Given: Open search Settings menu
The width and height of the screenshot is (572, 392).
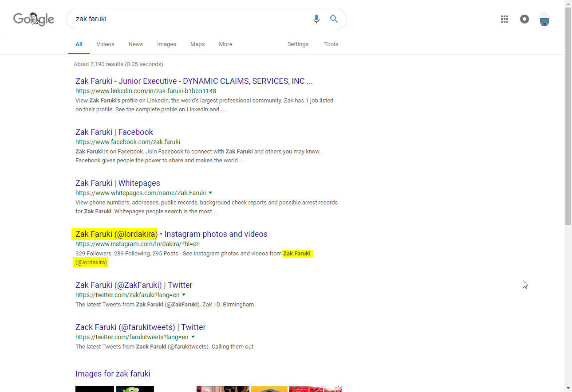Looking at the screenshot, I should [x=298, y=44].
